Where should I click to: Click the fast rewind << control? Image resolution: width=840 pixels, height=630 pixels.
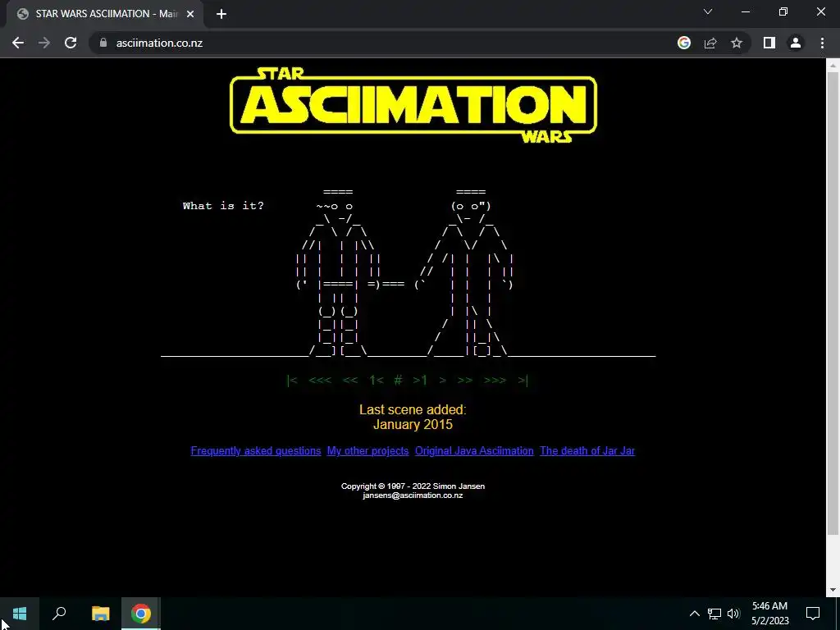point(349,381)
